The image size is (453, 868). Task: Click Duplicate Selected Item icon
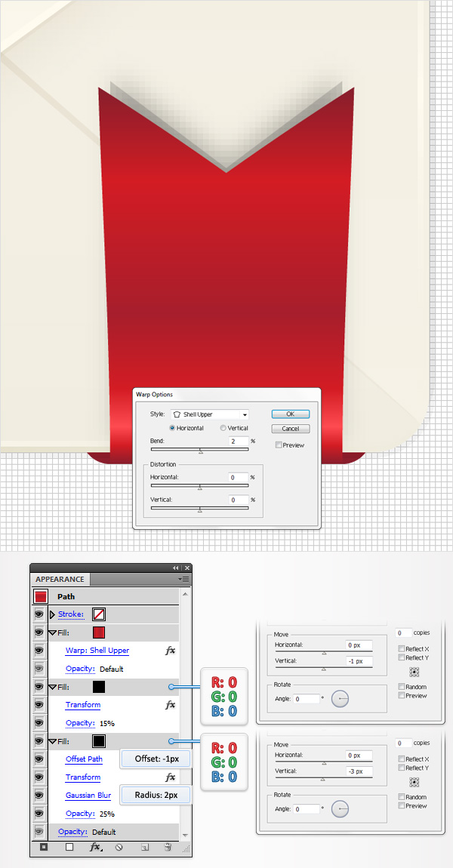click(144, 847)
